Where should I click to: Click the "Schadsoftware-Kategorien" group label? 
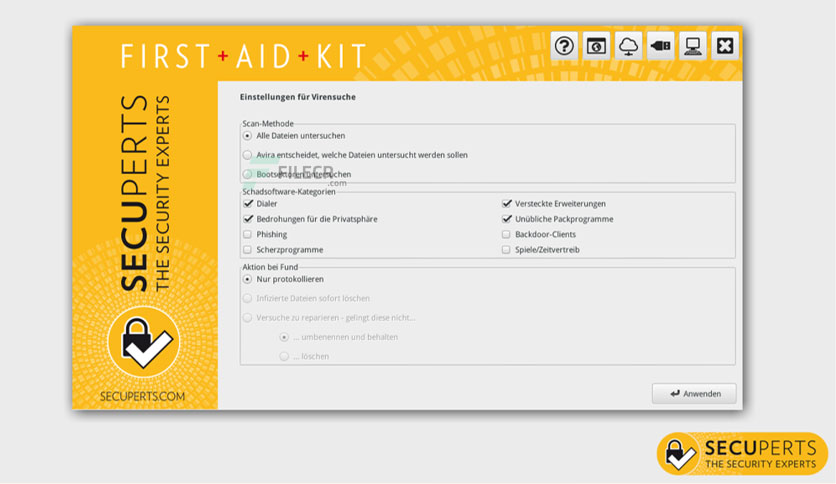coord(289,192)
